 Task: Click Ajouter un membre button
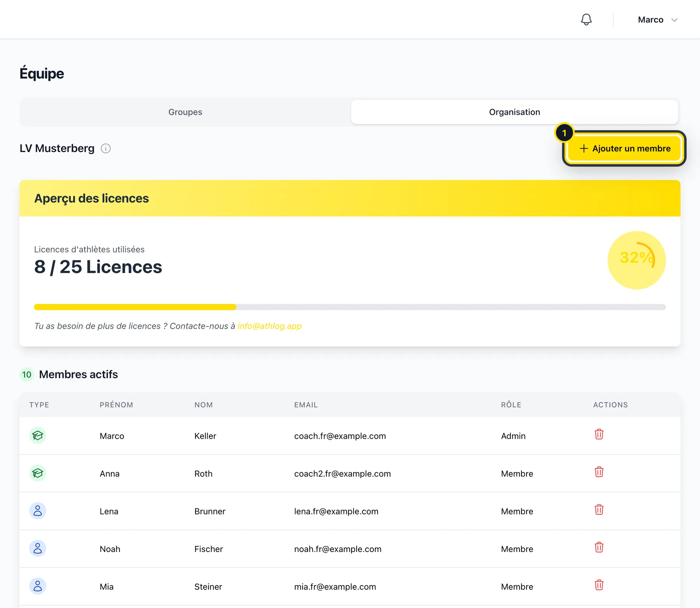click(625, 149)
